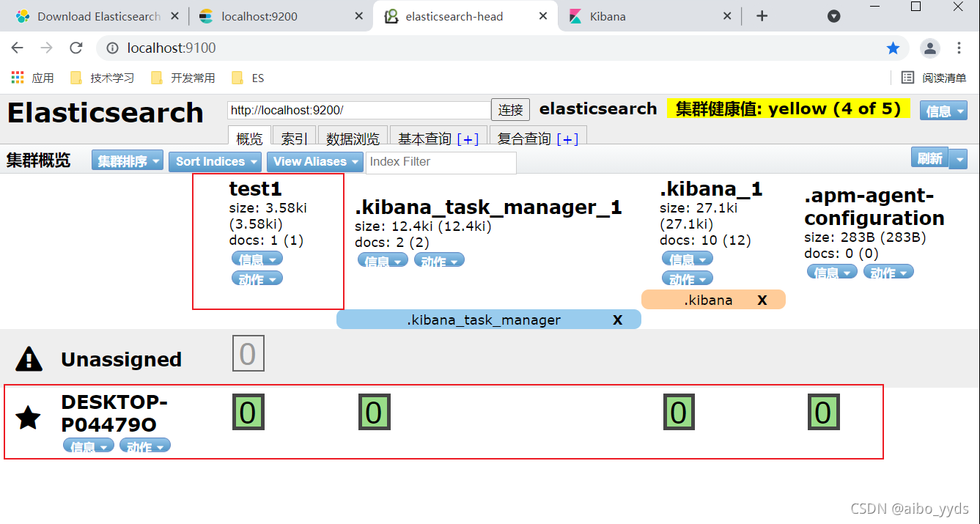Open the top-right 信息 dropdown
Image resolution: width=980 pixels, height=524 pixels.
944,111
